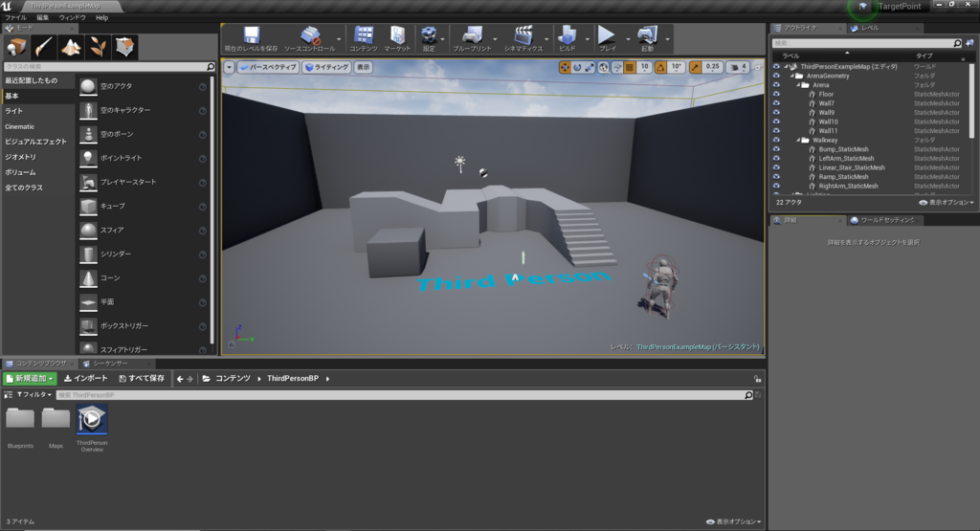This screenshot has height=531, width=980.
Task: Select the Cylinder placement icon
Action: click(88, 254)
